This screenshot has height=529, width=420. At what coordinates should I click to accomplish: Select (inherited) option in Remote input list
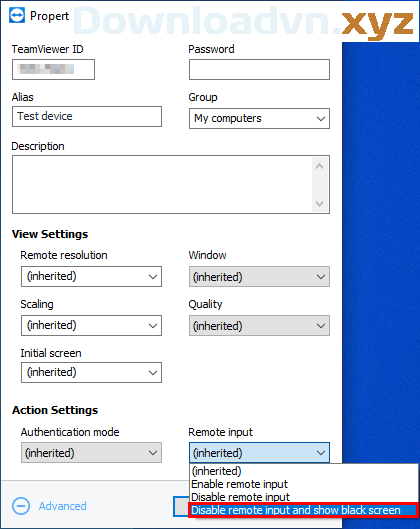(304, 471)
